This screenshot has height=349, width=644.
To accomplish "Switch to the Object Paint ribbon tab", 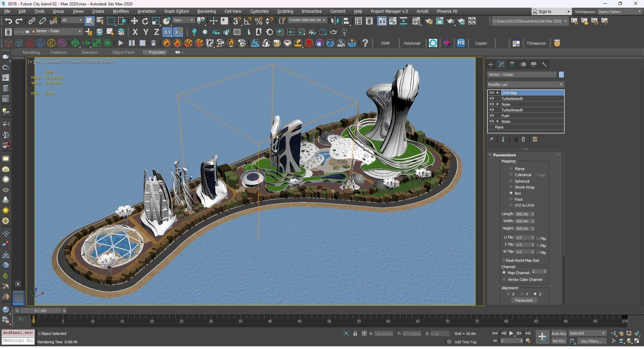I will (x=123, y=52).
